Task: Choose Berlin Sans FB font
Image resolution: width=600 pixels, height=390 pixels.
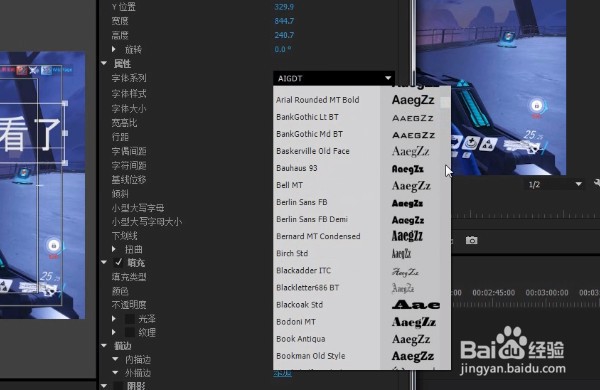Action: pos(302,202)
